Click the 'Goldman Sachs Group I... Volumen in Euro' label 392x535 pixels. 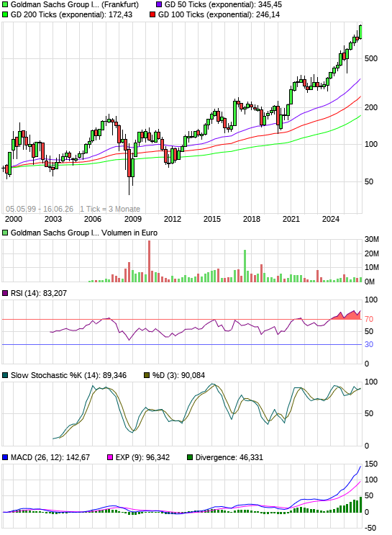(x=84, y=233)
